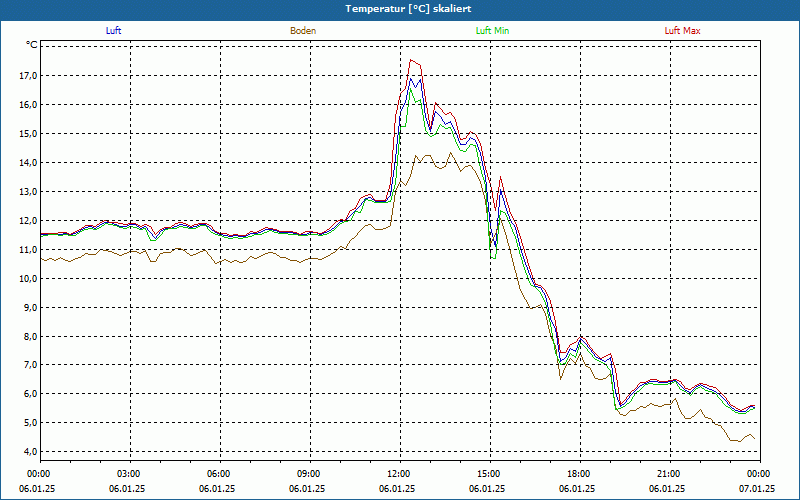Click the 15:00 time axis label
The image size is (800, 500).
pos(490,474)
